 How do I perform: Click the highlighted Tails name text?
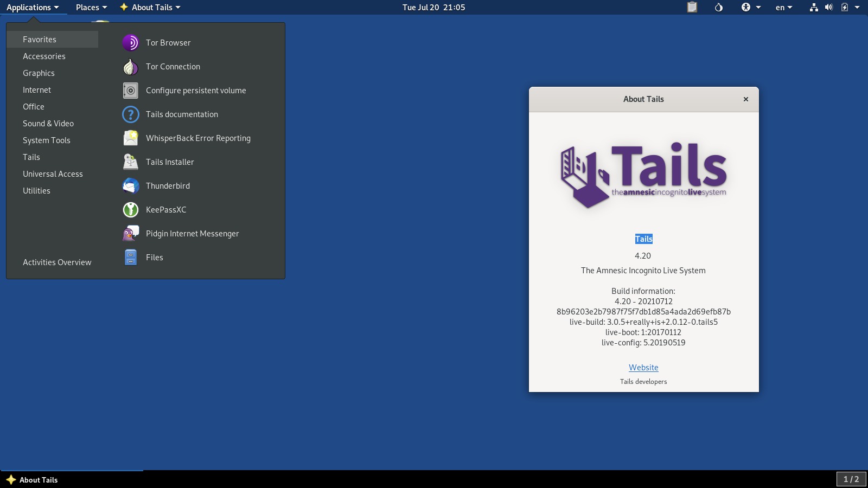pyautogui.click(x=643, y=239)
